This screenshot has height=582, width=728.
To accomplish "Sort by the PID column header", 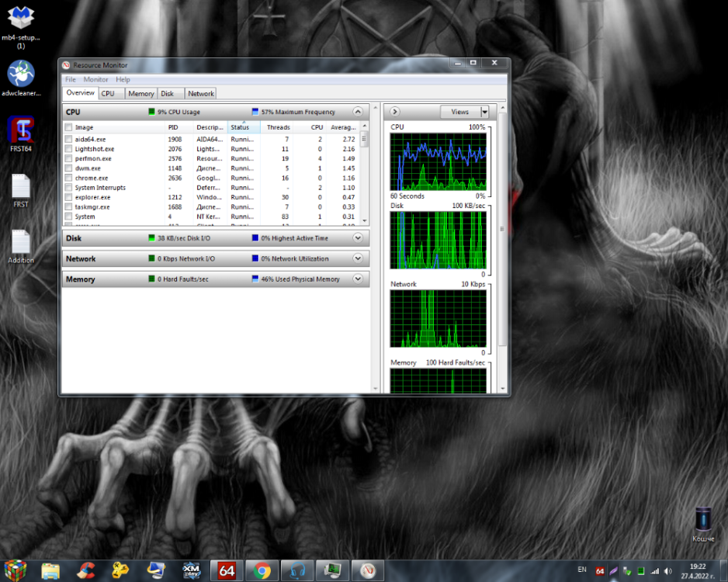I will (x=179, y=127).
